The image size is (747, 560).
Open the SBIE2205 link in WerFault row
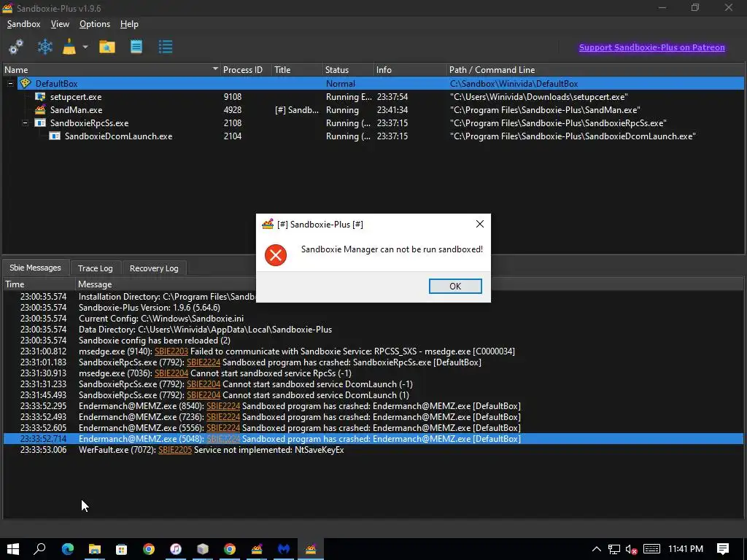(x=175, y=450)
